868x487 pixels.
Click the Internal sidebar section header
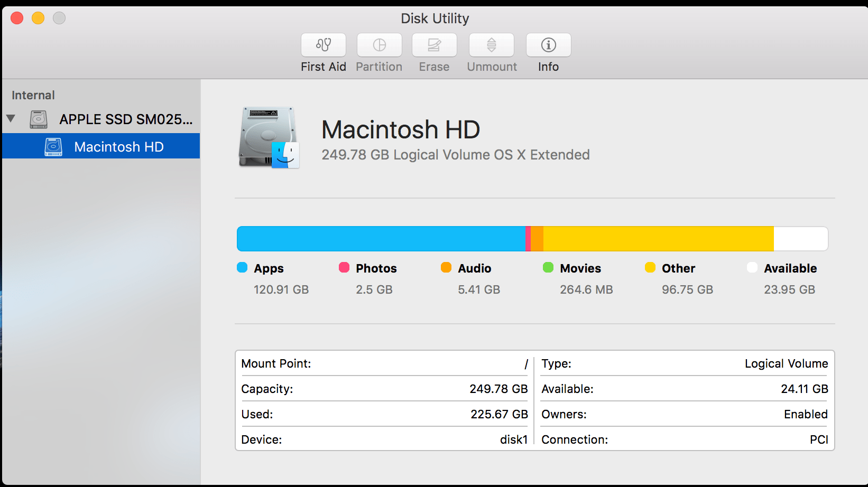[x=33, y=95]
